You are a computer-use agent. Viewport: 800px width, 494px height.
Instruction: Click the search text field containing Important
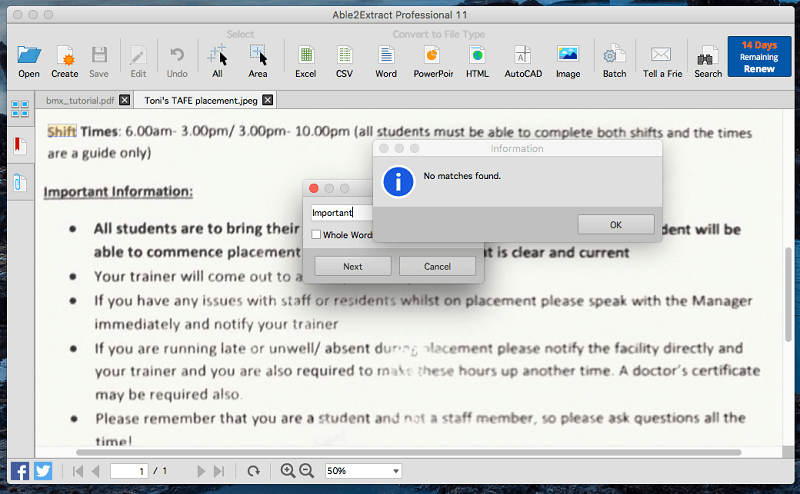(x=342, y=212)
